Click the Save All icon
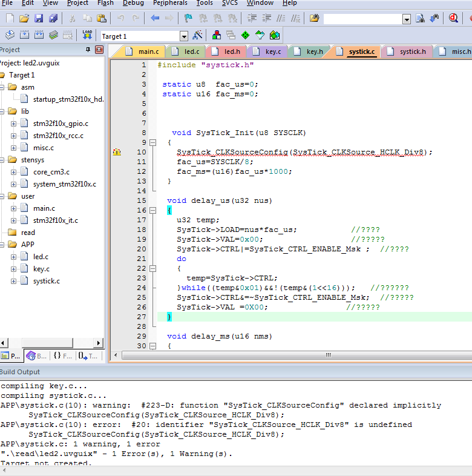Image resolution: width=472 pixels, height=476 pixels. [53, 18]
